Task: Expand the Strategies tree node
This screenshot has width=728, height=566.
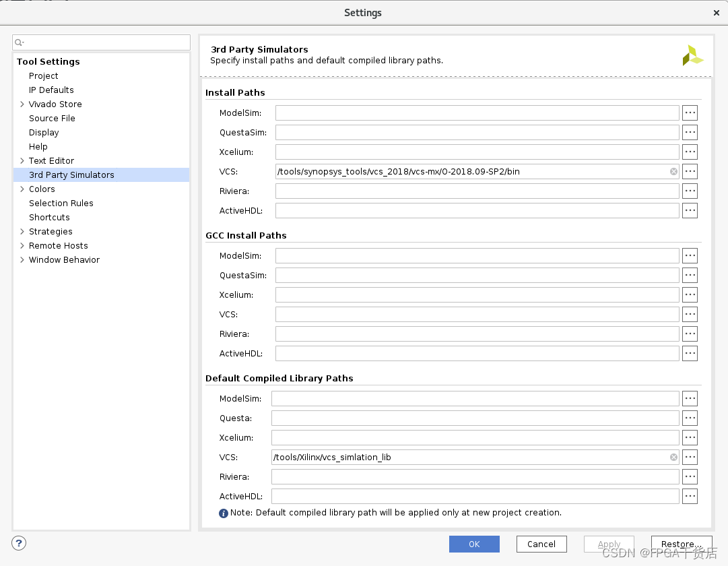Action: pyautogui.click(x=22, y=231)
